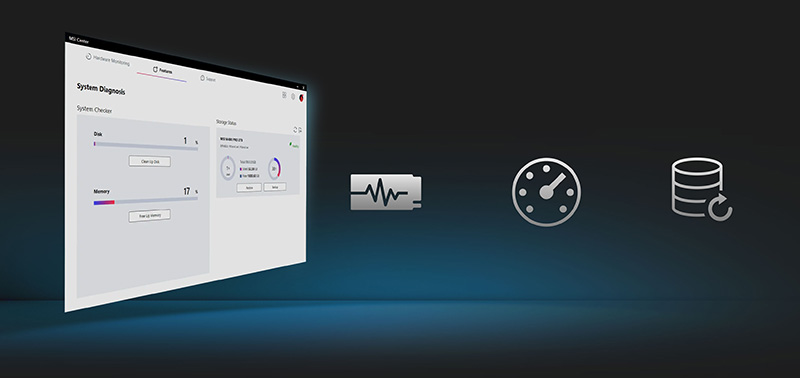Click the battery pulse diagnostic icon
This screenshot has width=800, height=378.
coord(386,192)
